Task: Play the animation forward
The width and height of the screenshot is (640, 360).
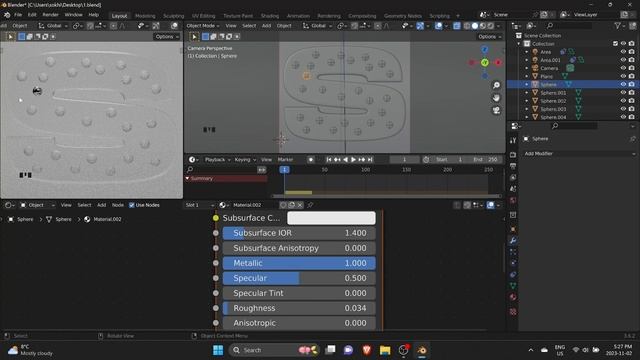Action: (353, 160)
